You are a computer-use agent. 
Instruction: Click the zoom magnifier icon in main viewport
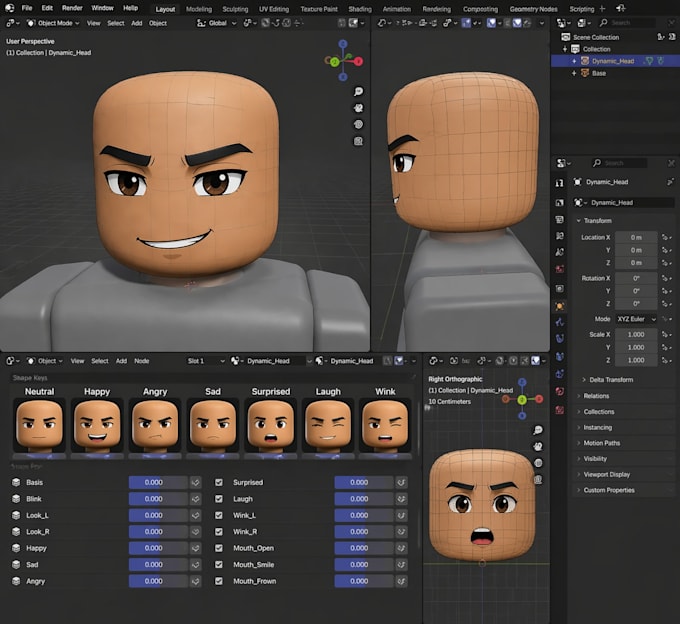point(358,91)
